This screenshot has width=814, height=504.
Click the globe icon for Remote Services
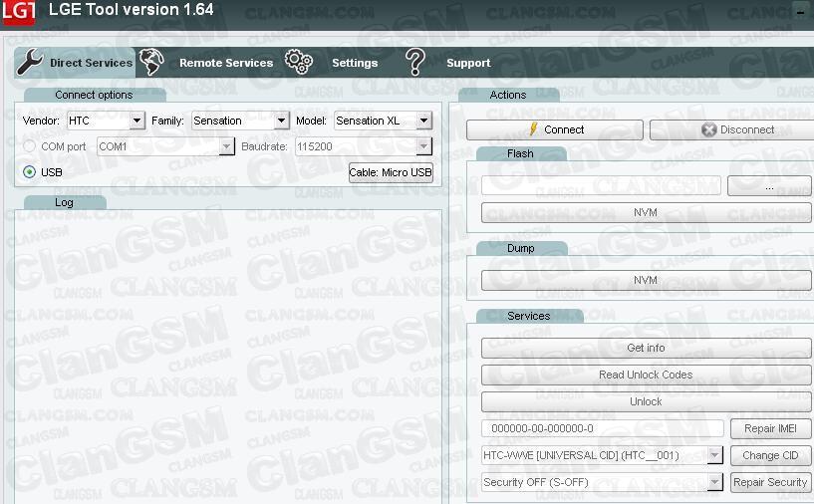click(151, 63)
